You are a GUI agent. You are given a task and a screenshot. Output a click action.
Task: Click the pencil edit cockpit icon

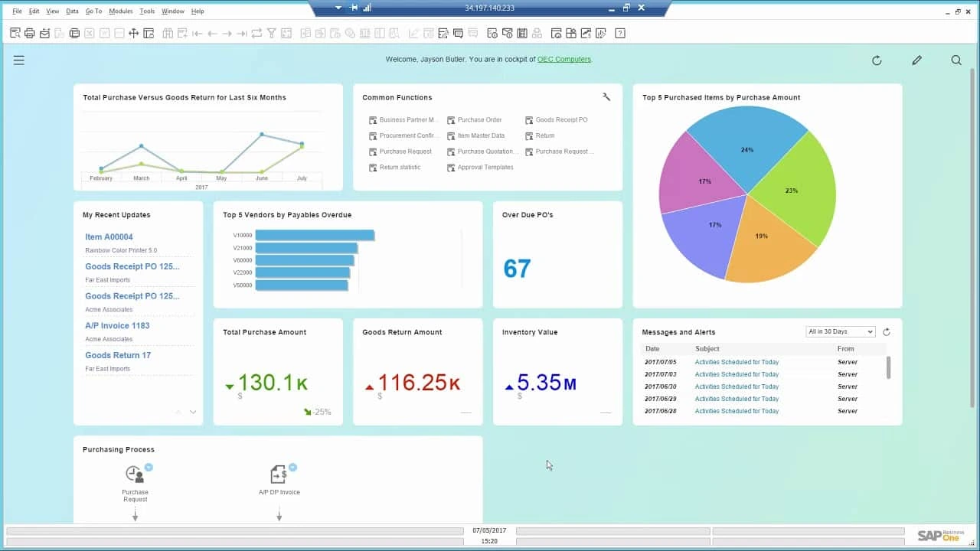(916, 60)
